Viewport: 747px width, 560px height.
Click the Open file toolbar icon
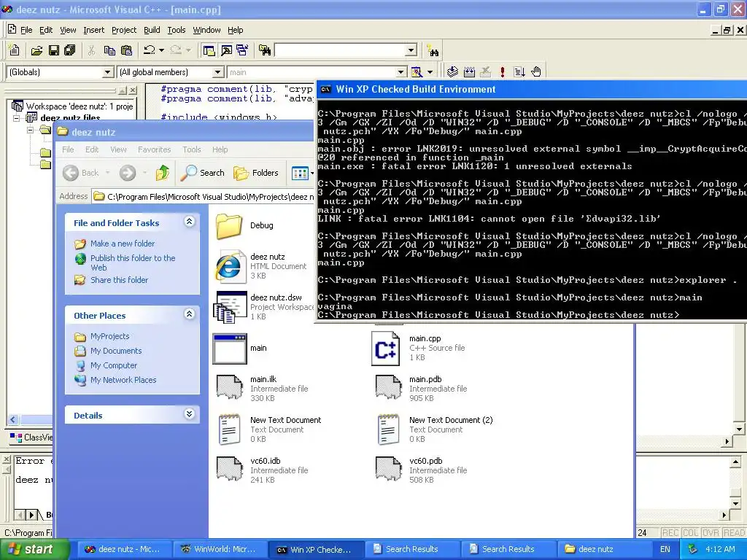click(x=36, y=50)
